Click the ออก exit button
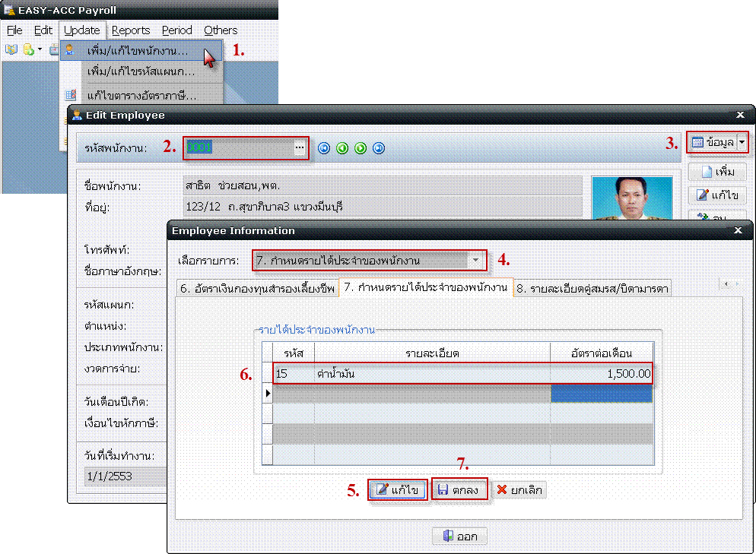This screenshot has height=554, width=756. coord(459,537)
